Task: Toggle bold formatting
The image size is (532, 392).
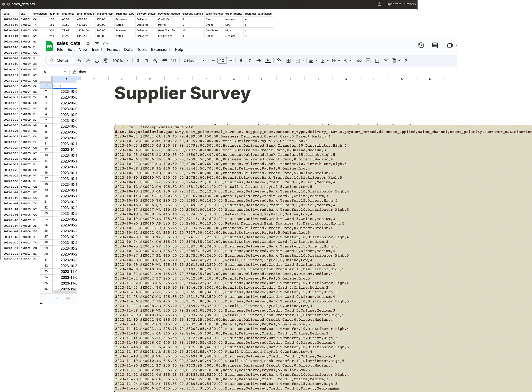Action: coord(241,60)
